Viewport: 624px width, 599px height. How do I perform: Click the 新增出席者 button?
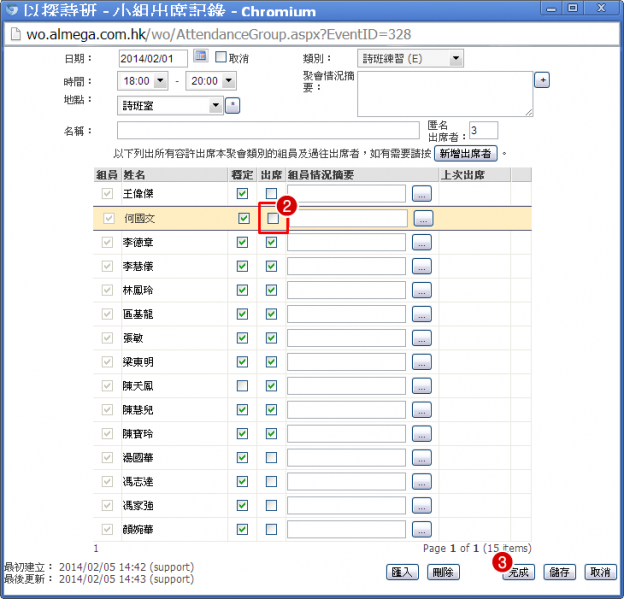click(x=466, y=154)
